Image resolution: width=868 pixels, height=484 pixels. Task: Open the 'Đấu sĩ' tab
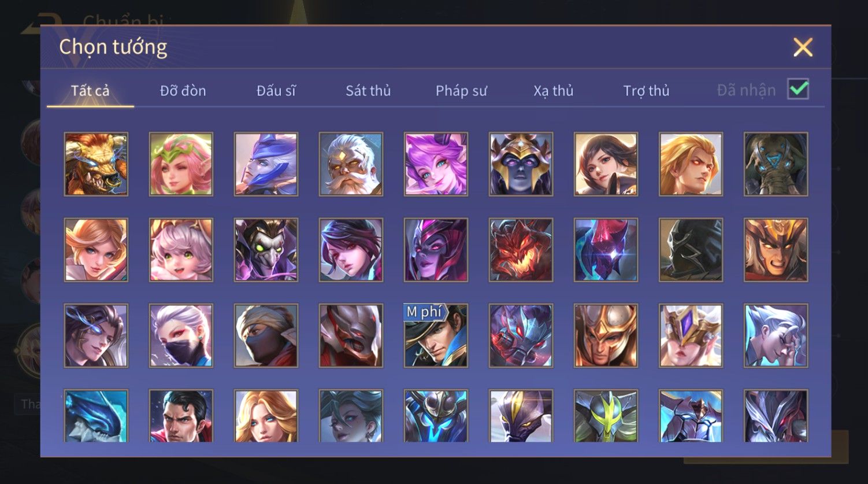click(x=276, y=91)
